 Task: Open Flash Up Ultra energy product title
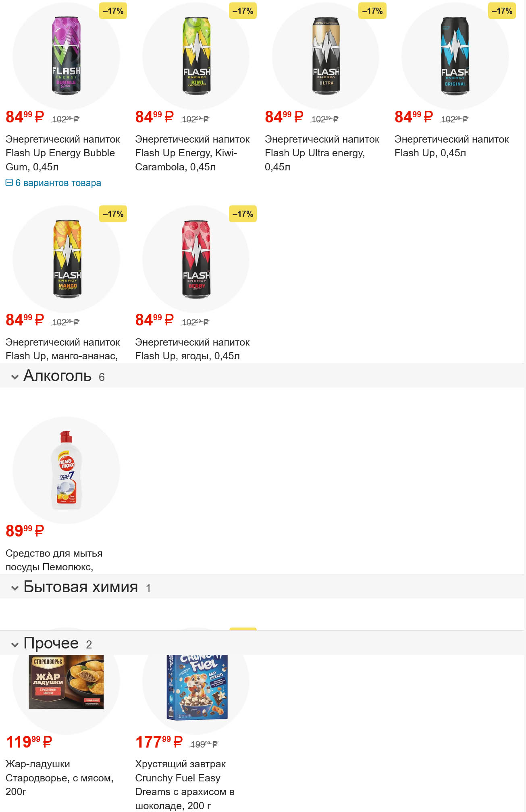click(x=322, y=153)
